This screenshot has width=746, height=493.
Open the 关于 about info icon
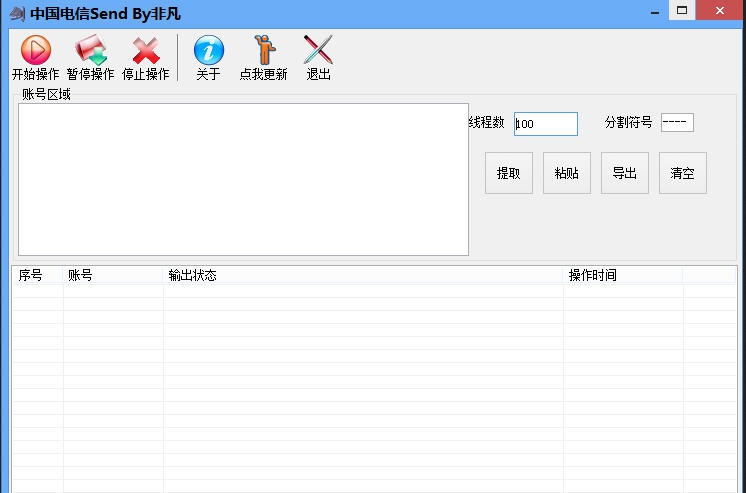[208, 50]
